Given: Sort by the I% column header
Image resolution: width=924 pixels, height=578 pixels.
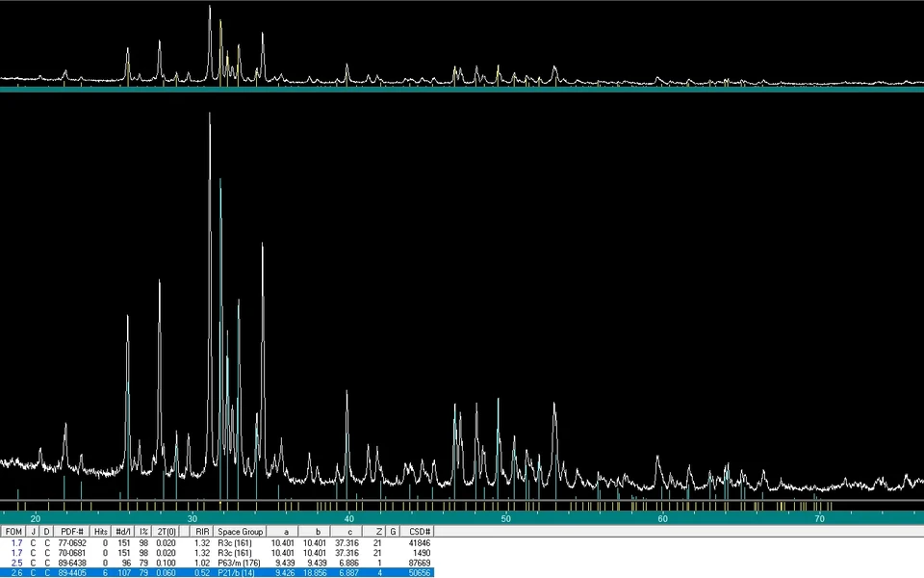Looking at the screenshot, I should coord(143,532).
